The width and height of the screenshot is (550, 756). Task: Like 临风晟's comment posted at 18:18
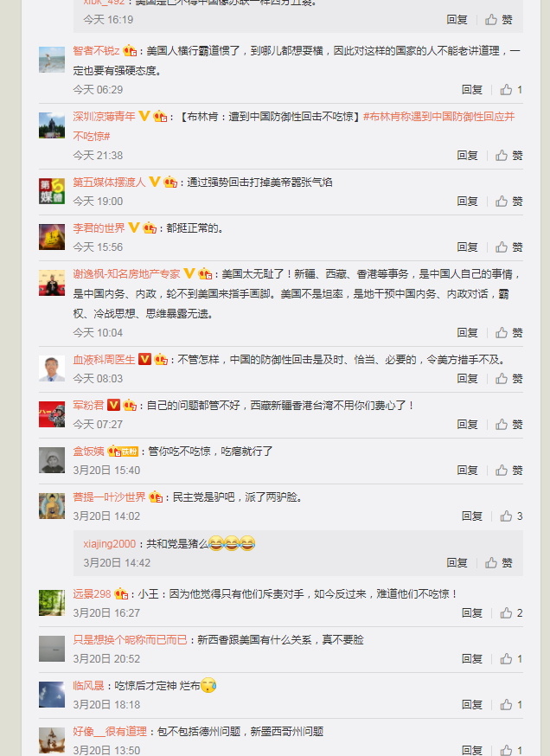[x=511, y=704]
